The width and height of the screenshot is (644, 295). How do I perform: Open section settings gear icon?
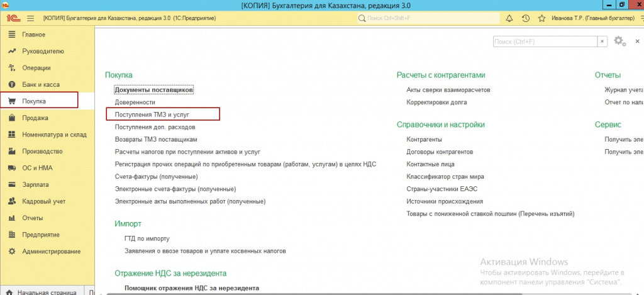click(x=619, y=41)
